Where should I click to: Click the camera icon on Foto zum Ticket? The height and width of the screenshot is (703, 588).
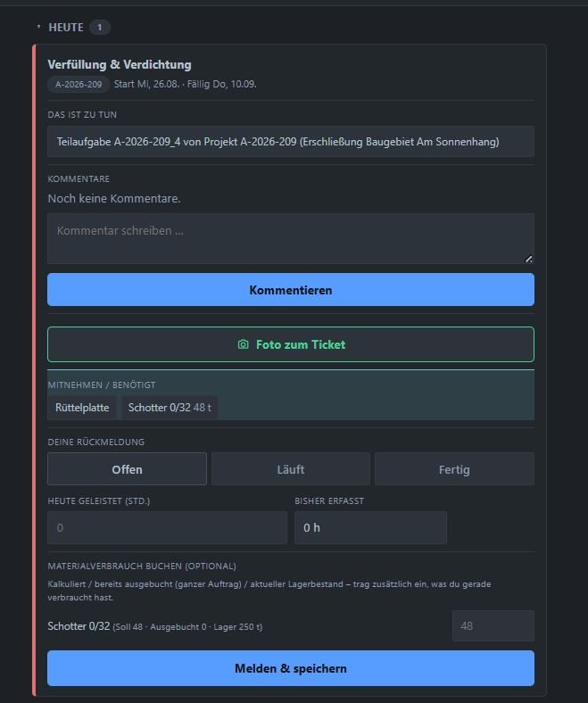243,344
